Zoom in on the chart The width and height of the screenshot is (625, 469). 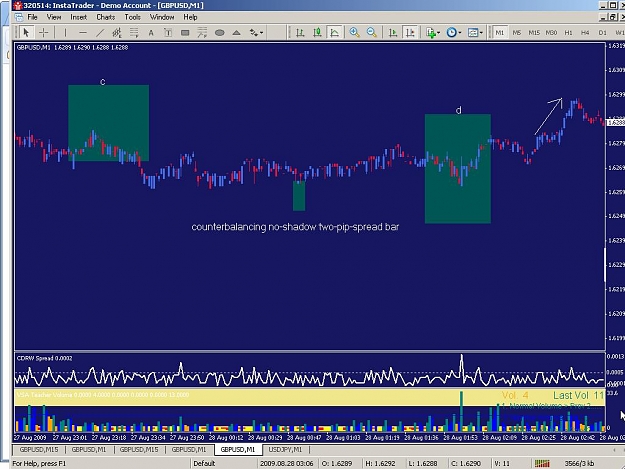coord(354,33)
